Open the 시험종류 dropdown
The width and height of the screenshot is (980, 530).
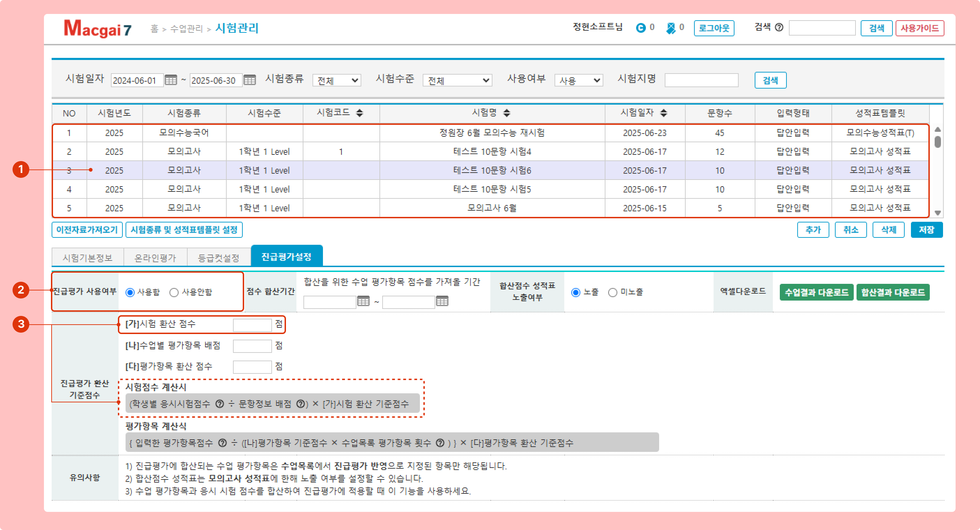click(x=337, y=80)
